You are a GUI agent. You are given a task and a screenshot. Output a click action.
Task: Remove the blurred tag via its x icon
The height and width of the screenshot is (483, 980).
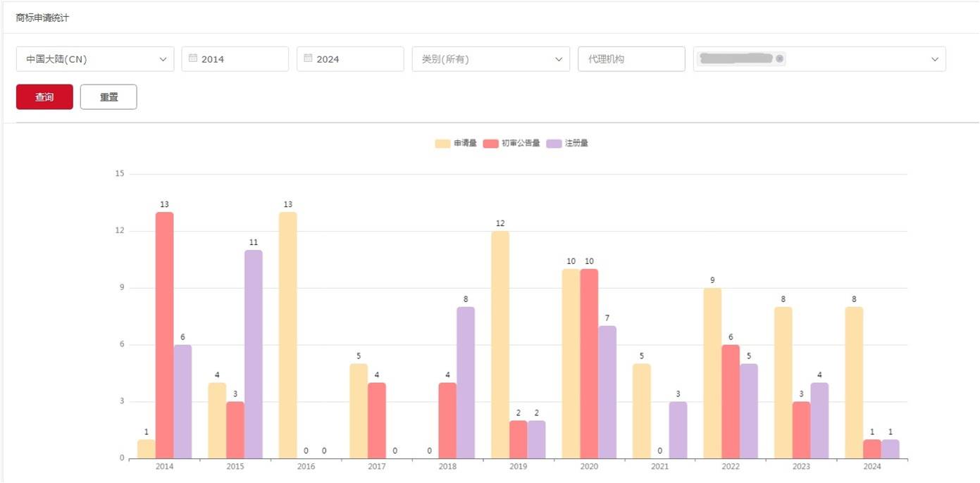click(779, 59)
